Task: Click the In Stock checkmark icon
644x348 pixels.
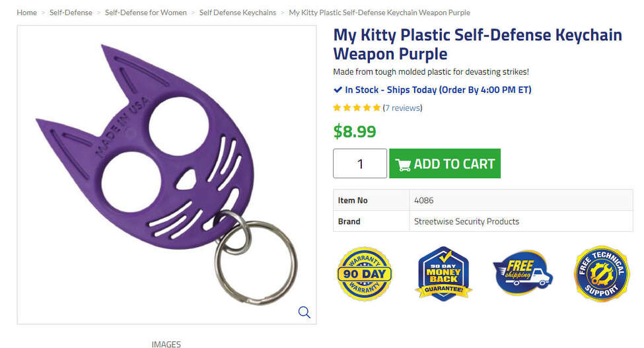Action: click(x=338, y=90)
